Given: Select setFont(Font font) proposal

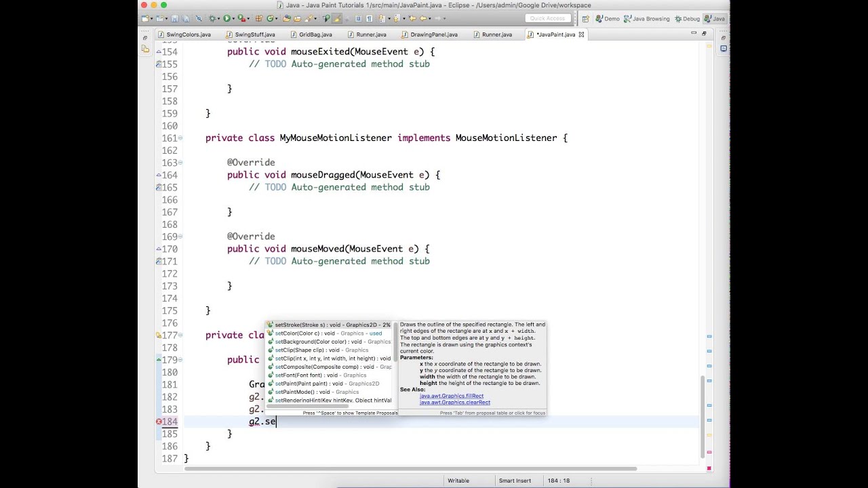Looking at the screenshot, I should click(x=329, y=375).
